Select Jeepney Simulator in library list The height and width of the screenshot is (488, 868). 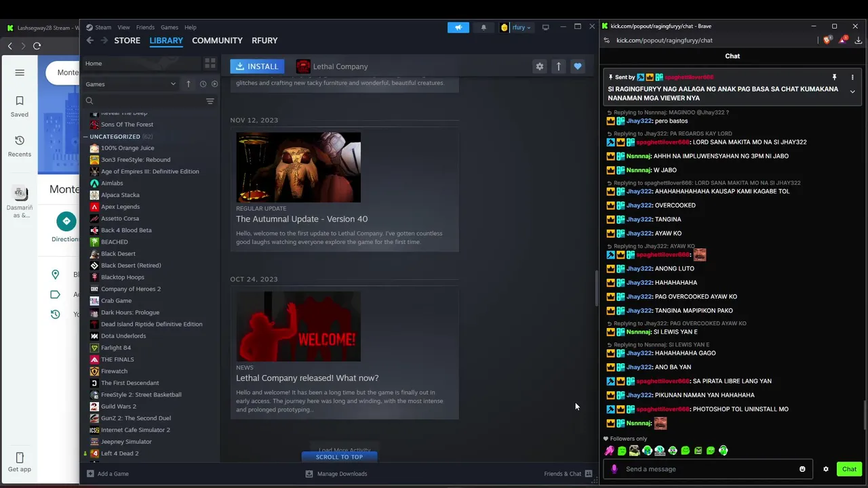pos(126,442)
